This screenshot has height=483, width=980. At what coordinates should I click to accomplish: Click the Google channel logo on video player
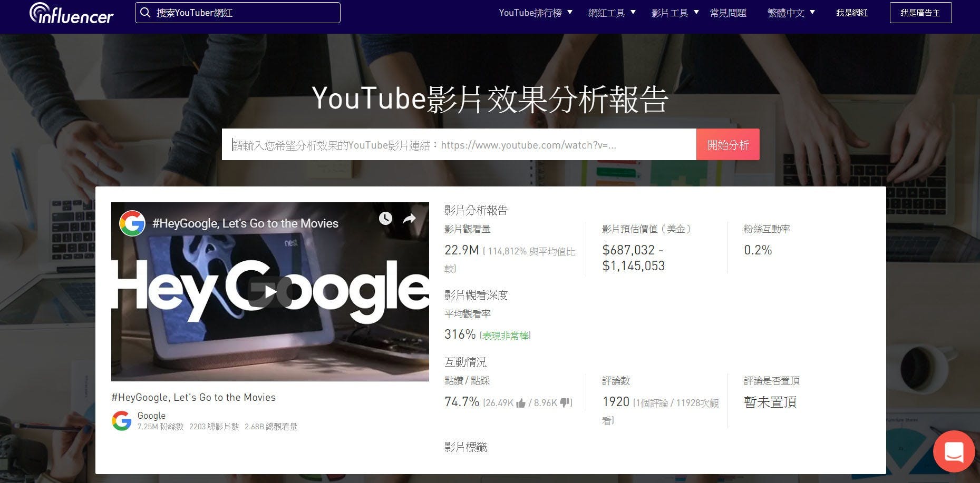pos(132,223)
